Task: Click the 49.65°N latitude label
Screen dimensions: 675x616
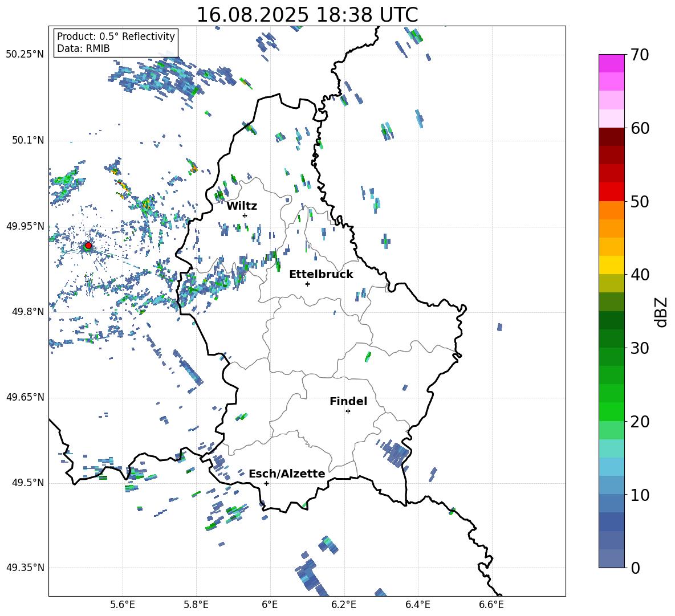Action: click(x=25, y=397)
